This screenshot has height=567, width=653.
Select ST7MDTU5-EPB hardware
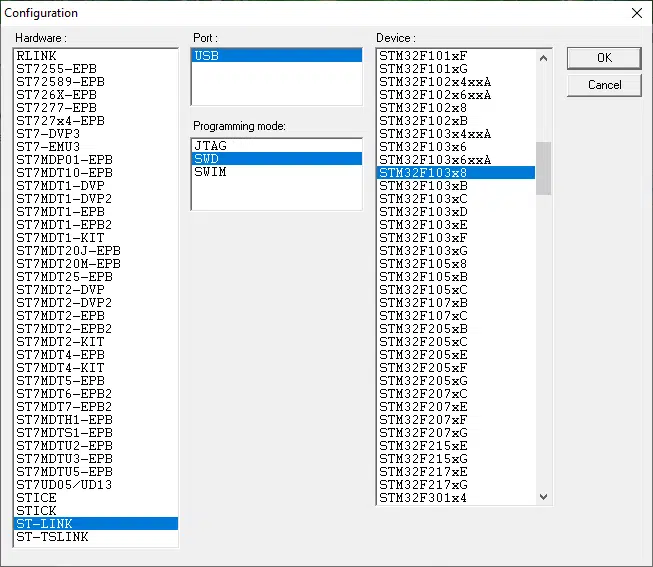point(96,472)
